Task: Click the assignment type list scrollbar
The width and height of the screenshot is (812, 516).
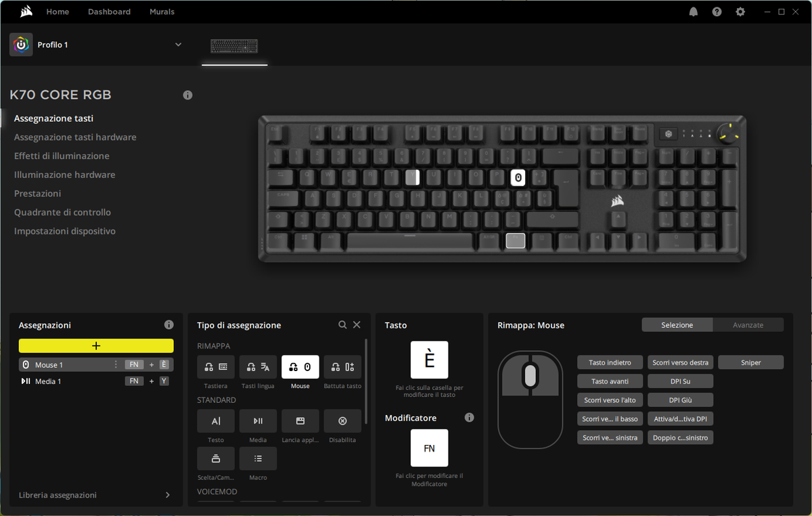Action: pyautogui.click(x=366, y=383)
